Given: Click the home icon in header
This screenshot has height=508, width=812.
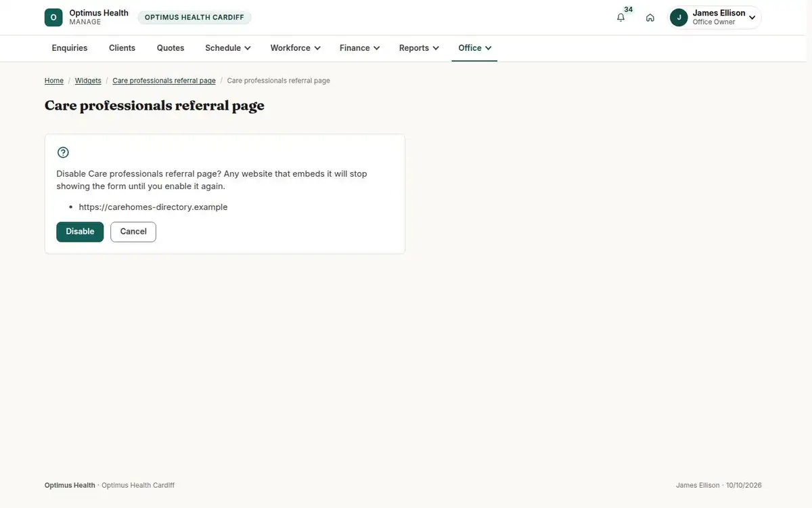Looking at the screenshot, I should pyautogui.click(x=650, y=18).
